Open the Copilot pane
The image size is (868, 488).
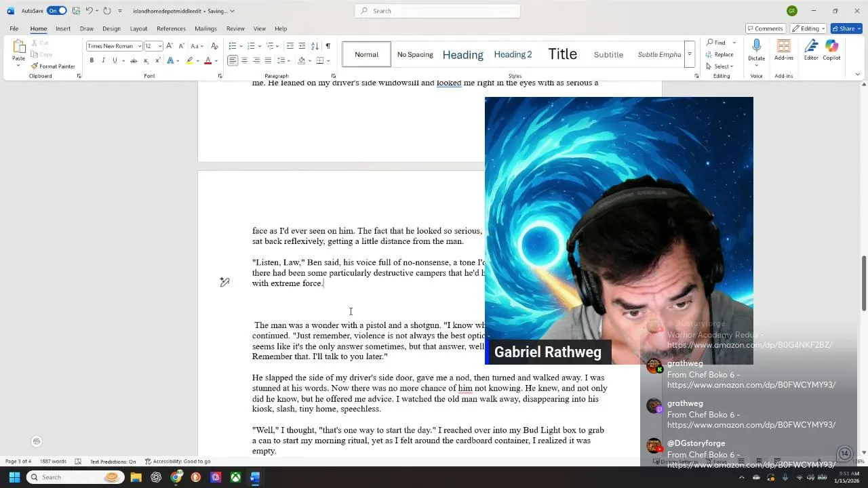pyautogui.click(x=831, y=49)
